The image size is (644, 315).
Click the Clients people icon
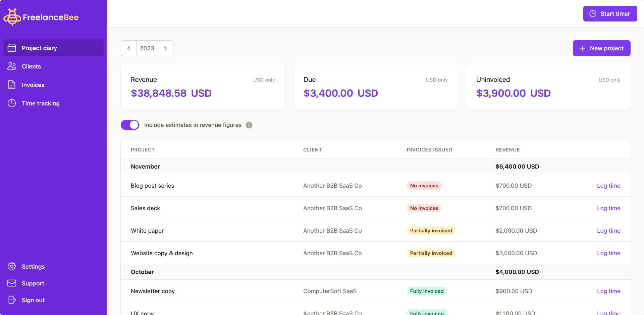point(12,66)
